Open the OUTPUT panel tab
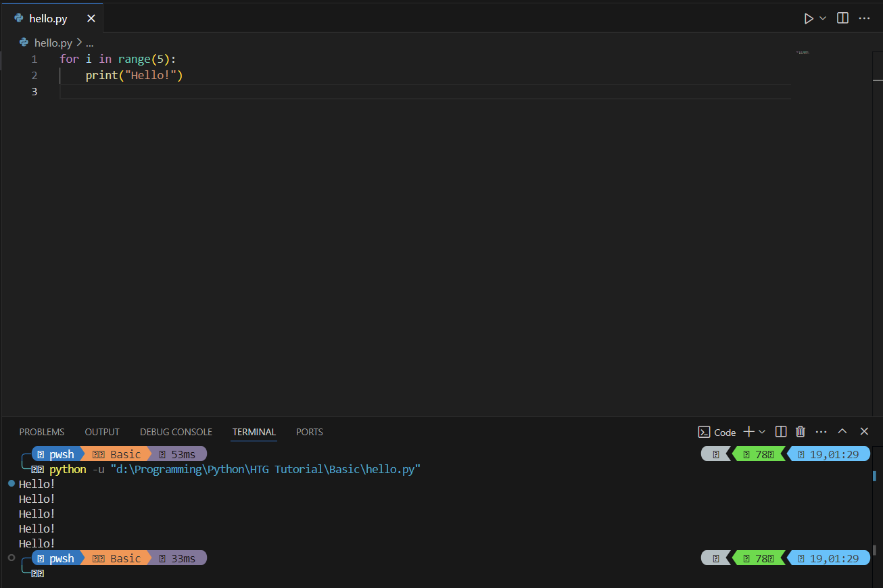 pyautogui.click(x=102, y=432)
